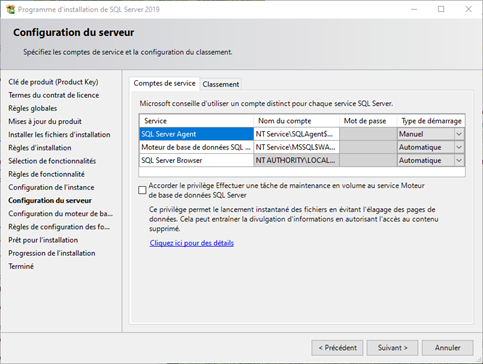The width and height of the screenshot is (483, 364).
Task: Open startup type dropdown for SQL Server Browser
Action: (459, 160)
